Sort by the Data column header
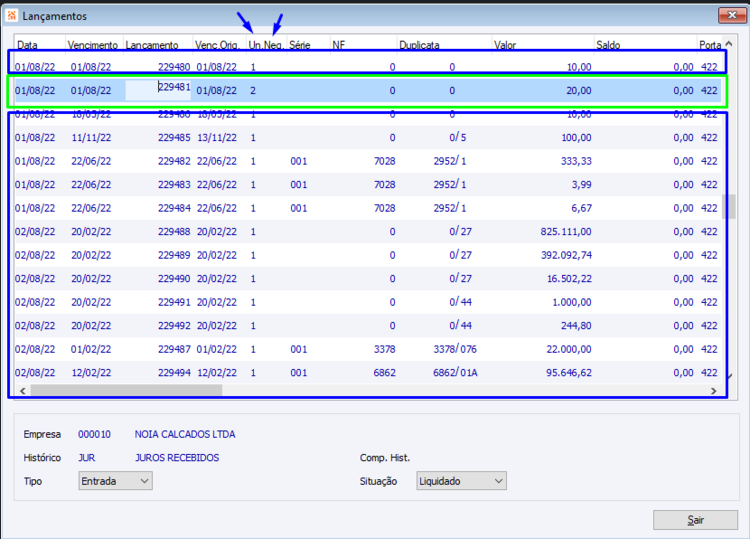750x539 pixels. pos(40,45)
